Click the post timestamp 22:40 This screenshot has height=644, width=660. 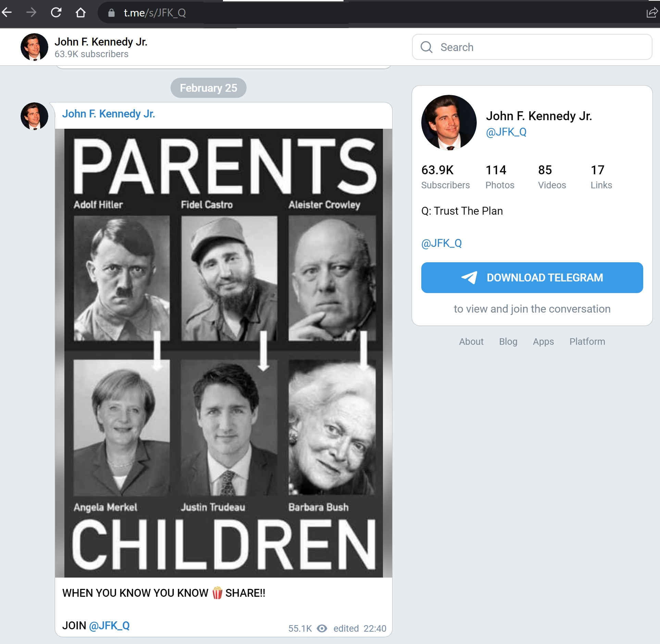[375, 628]
